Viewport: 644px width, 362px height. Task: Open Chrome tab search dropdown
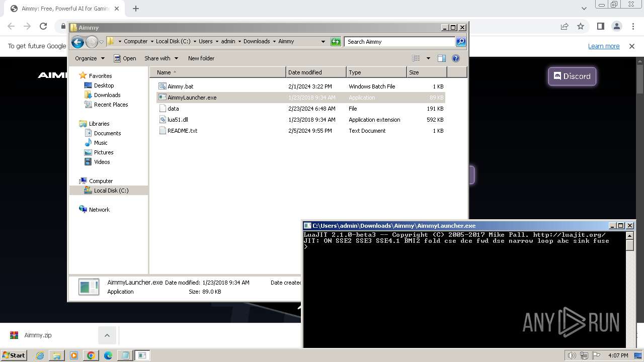point(584,9)
